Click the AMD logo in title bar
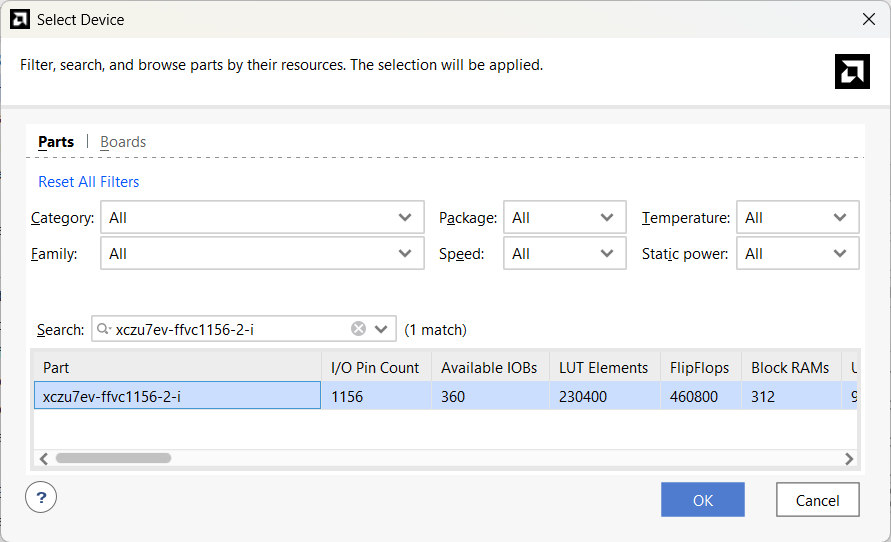This screenshot has height=542, width=891. [x=19, y=19]
